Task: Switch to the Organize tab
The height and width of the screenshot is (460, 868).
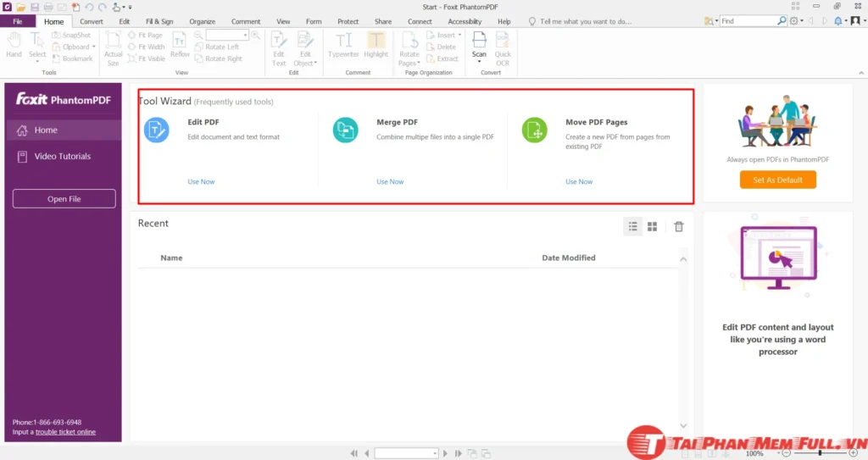Action: point(202,21)
